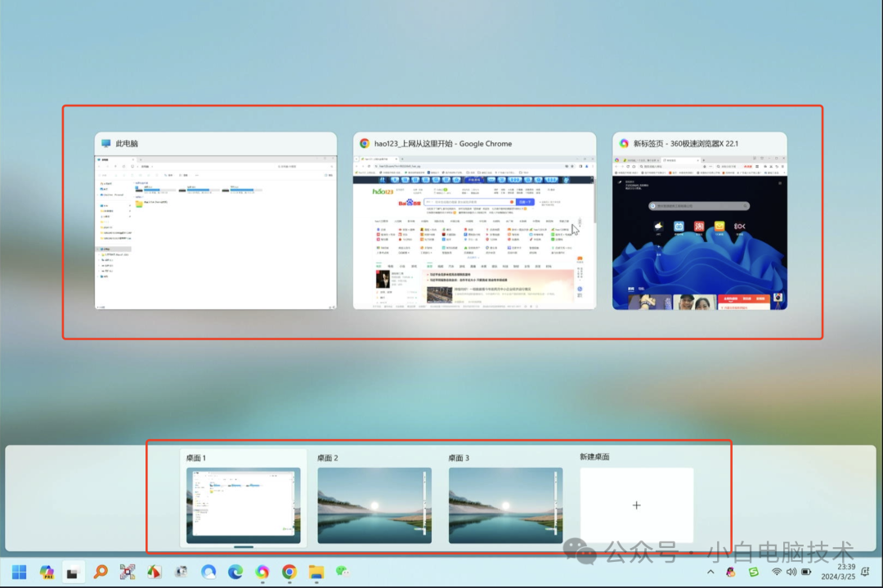
Task: Click the Chrome window title 'hao123_上网从这里开始'
Action: pos(414,144)
